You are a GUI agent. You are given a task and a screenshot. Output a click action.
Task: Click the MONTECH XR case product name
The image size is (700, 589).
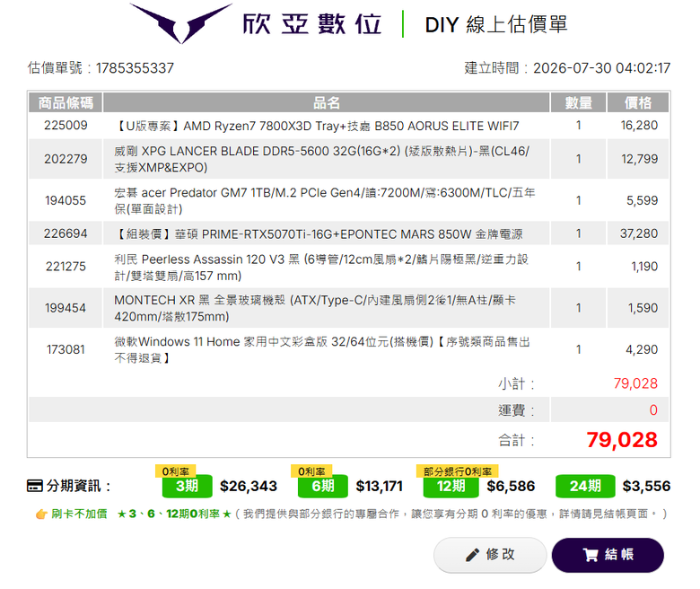(315, 308)
